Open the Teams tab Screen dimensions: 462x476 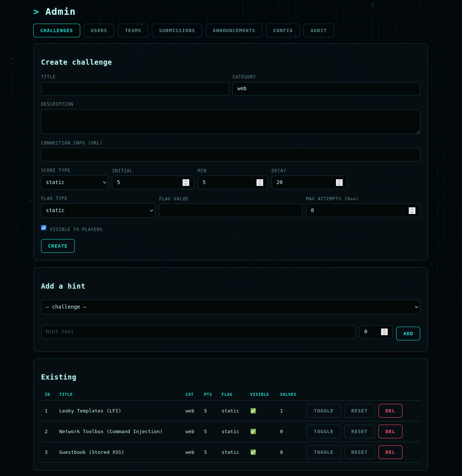coord(133,31)
